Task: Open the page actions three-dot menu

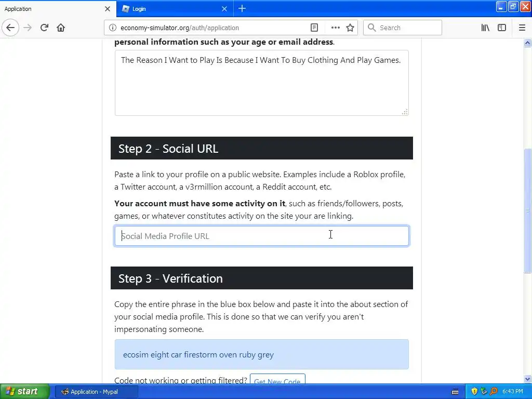Action: tap(335, 28)
